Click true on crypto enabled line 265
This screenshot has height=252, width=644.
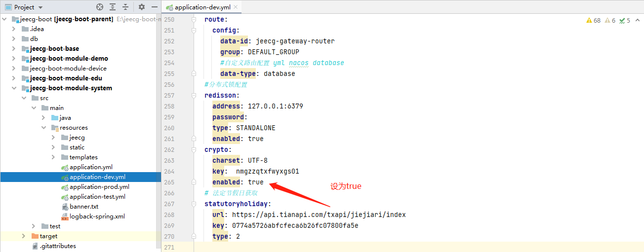255,182
